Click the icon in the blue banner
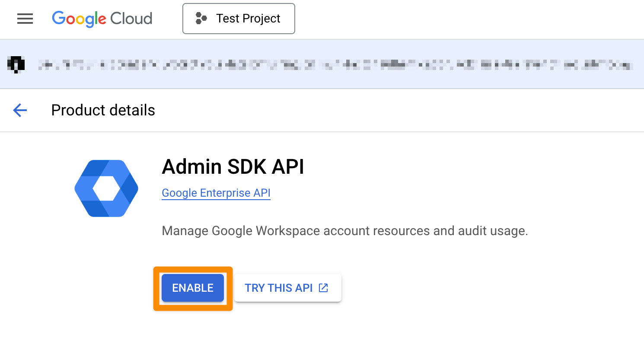The width and height of the screenshot is (644, 357). point(16,65)
